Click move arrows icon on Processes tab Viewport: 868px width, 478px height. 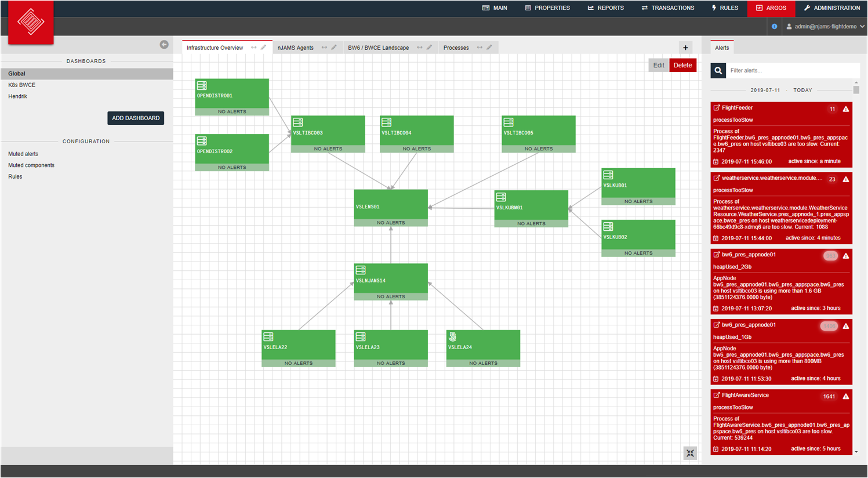coord(480,48)
